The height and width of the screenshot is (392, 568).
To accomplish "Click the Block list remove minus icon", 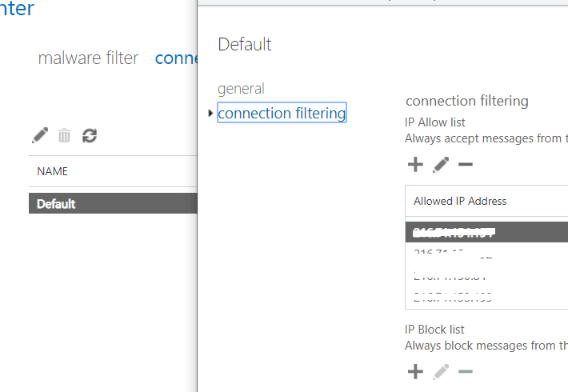I will coord(465,371).
